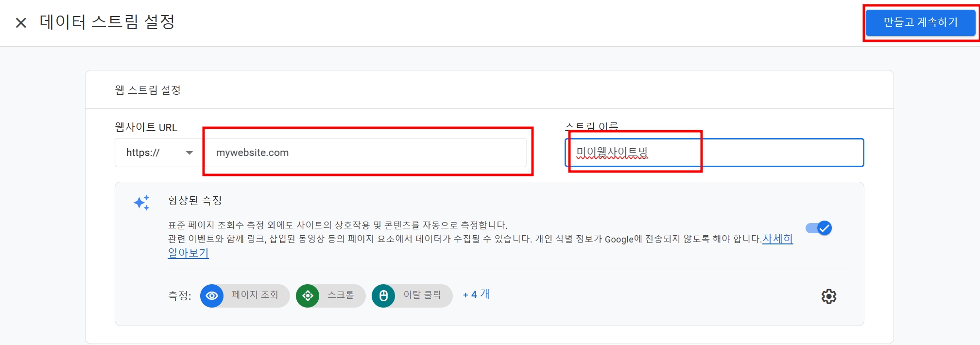Select the 스크롤 chip label
Image resolution: width=980 pixels, height=345 pixels.
point(341,295)
